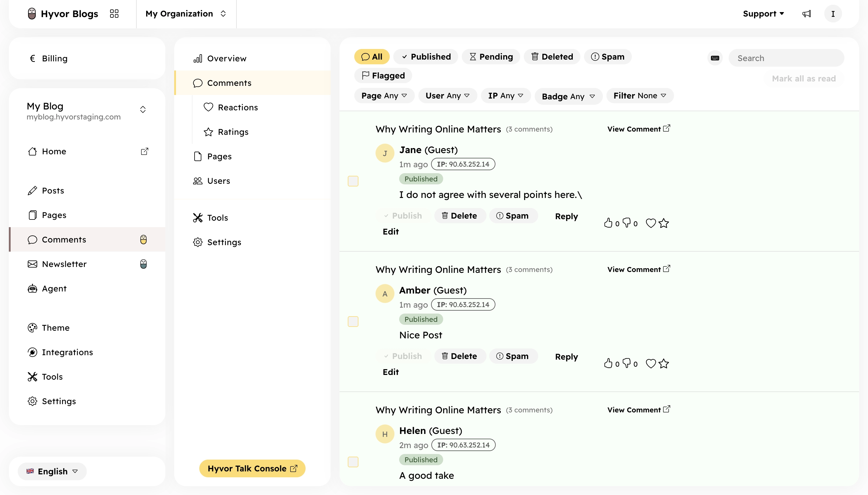Filter to Deleted comments
The height and width of the screenshot is (495, 868).
[552, 57]
